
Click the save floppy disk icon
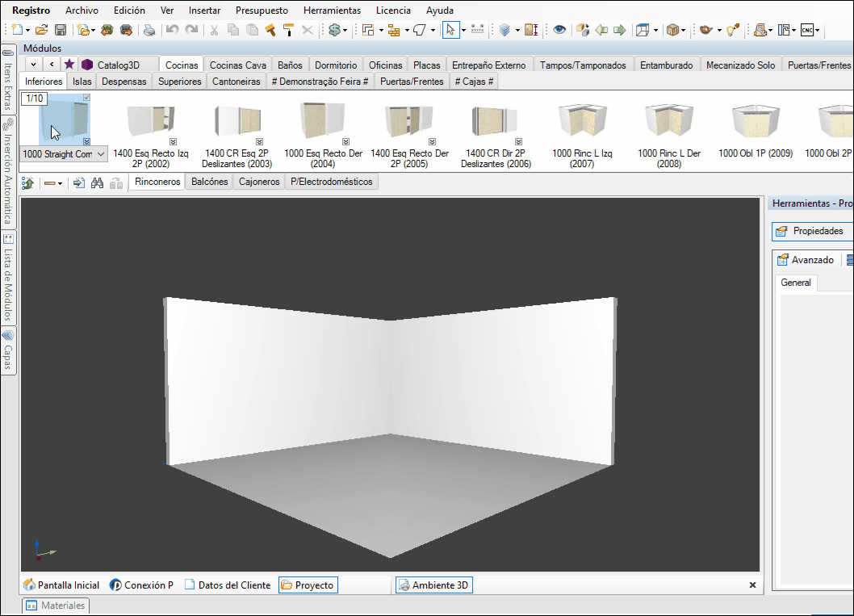click(61, 30)
